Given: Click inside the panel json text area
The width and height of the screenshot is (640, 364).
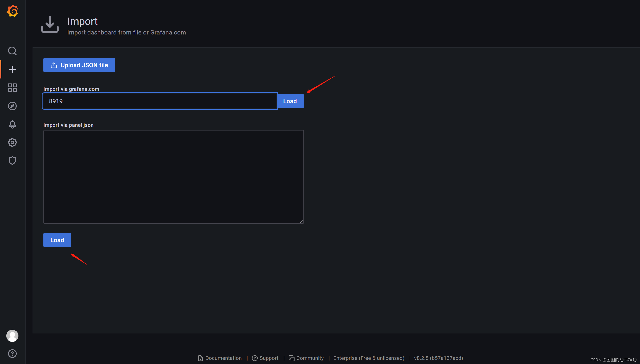Looking at the screenshot, I should point(173,177).
